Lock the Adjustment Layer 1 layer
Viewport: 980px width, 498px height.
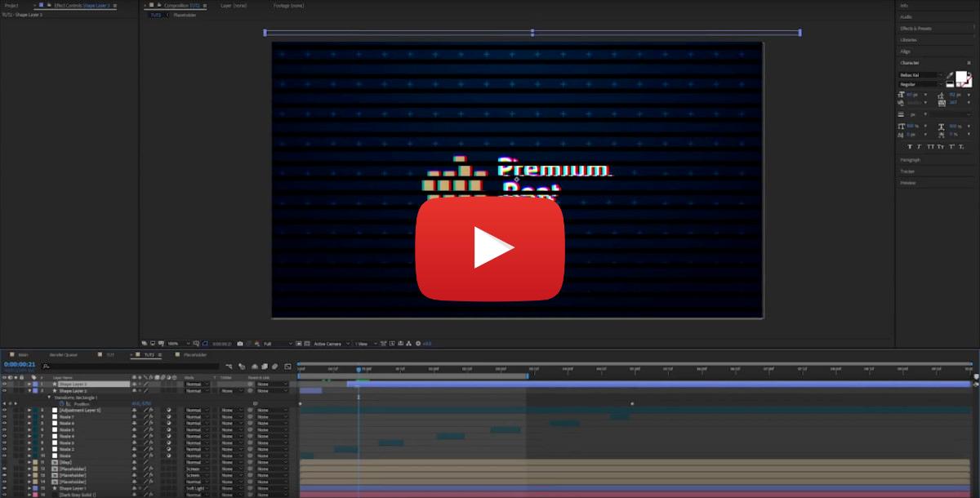click(x=21, y=411)
